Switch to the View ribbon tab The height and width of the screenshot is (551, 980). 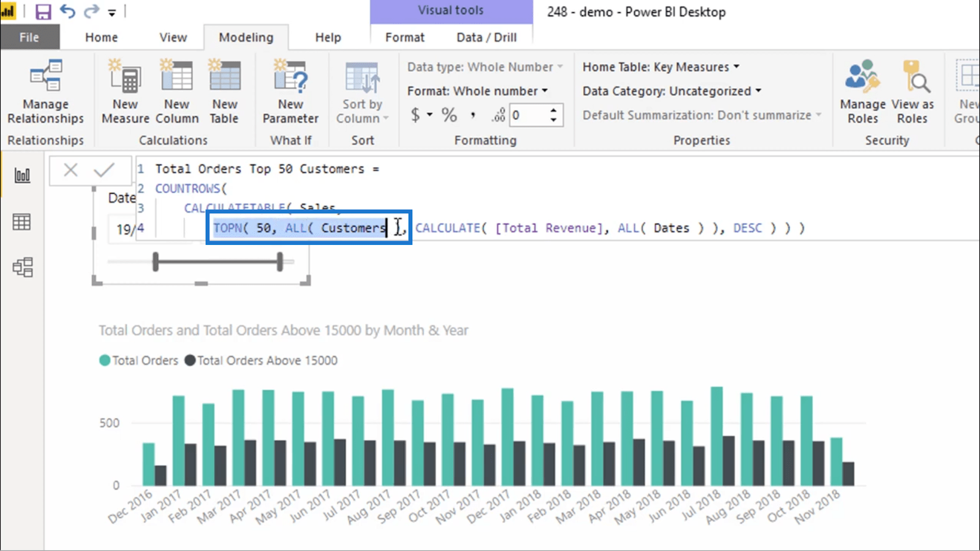[x=173, y=37]
